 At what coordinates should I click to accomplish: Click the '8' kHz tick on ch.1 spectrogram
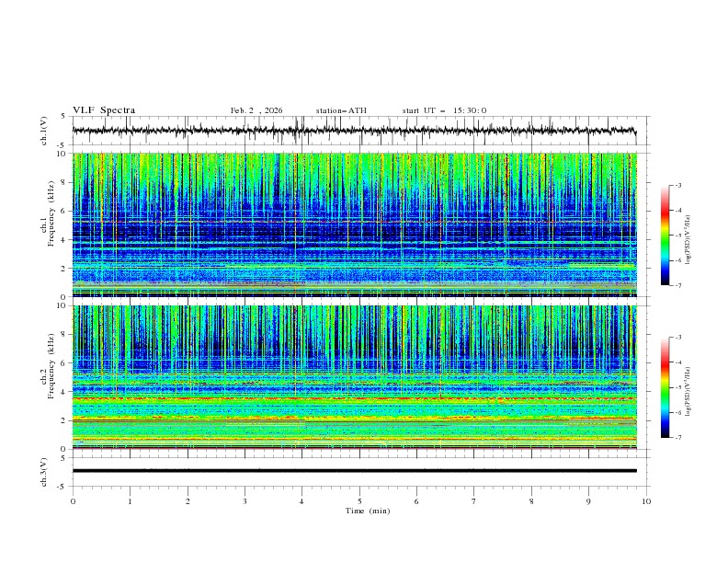point(65,182)
